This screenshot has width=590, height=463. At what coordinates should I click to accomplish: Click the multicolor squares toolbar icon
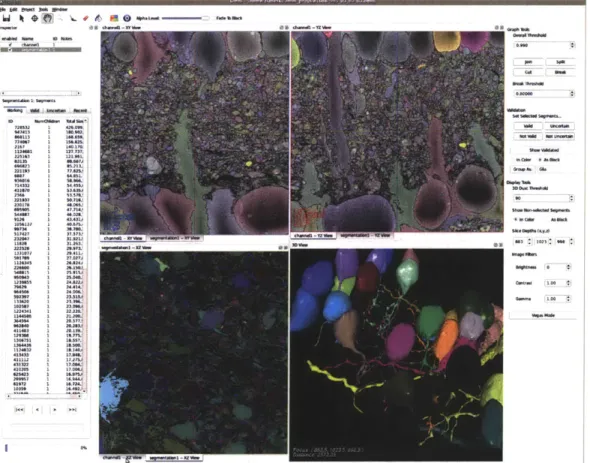114,18
